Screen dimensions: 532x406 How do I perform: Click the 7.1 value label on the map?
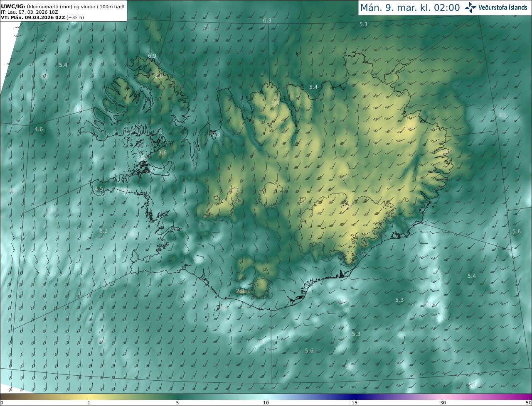(207, 27)
